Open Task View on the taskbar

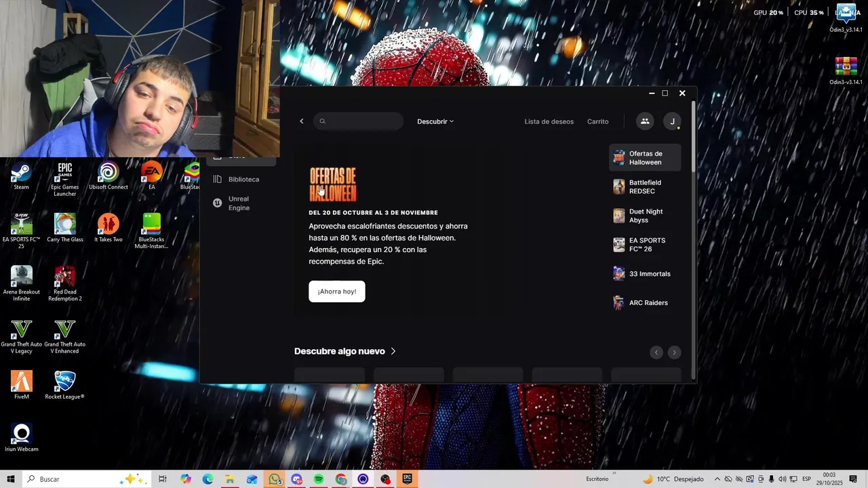click(163, 479)
